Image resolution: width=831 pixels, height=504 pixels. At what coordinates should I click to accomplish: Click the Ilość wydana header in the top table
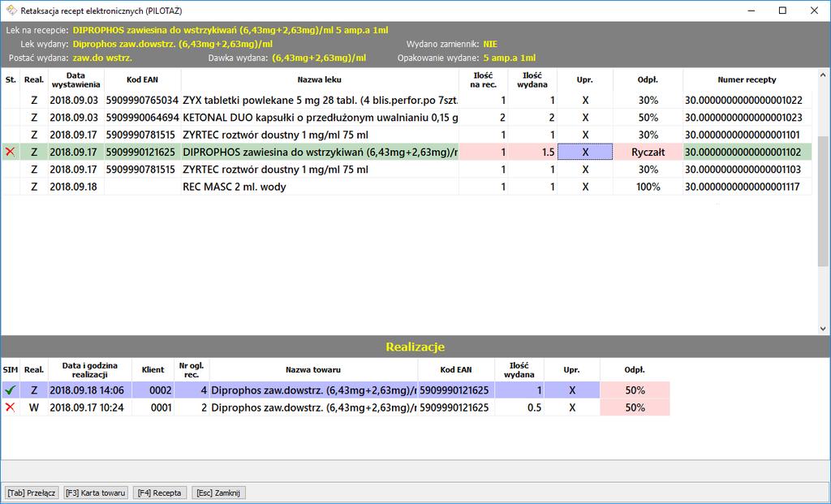532,80
